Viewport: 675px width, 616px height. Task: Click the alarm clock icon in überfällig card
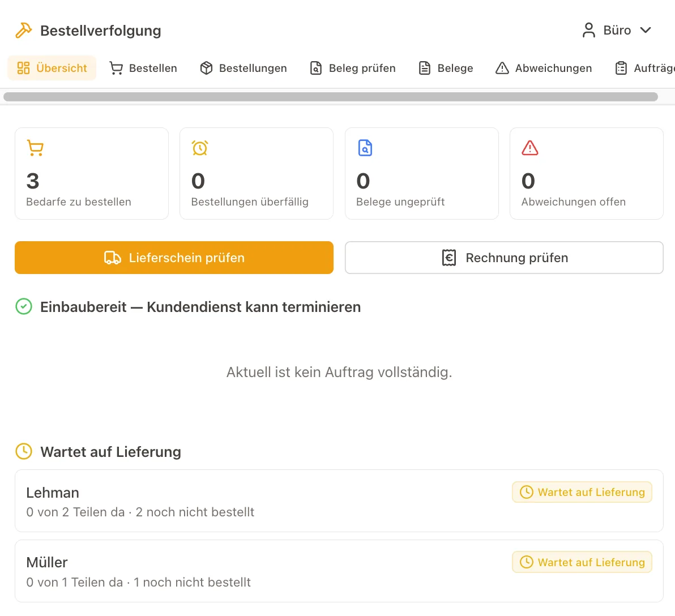pyautogui.click(x=200, y=148)
